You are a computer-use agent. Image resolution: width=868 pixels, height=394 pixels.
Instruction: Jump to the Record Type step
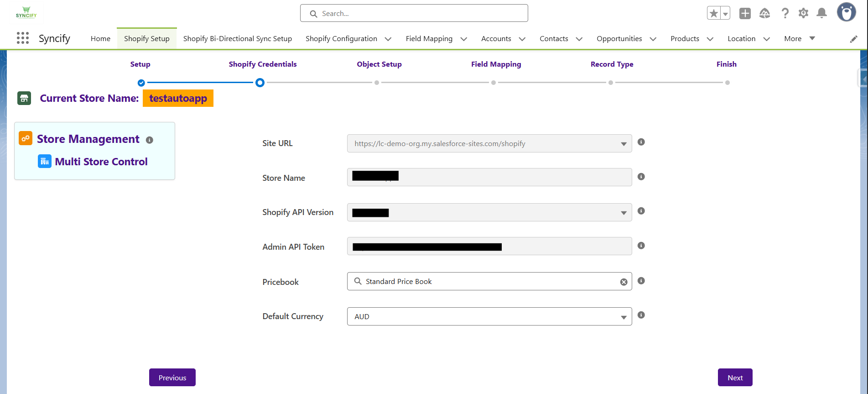[x=612, y=64]
